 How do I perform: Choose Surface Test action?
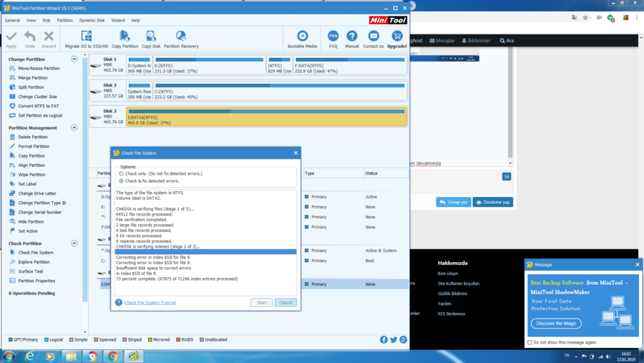coord(30,271)
